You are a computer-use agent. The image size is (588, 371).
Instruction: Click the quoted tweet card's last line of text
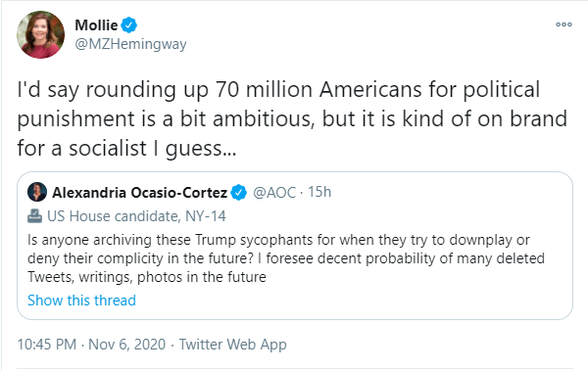[147, 277]
